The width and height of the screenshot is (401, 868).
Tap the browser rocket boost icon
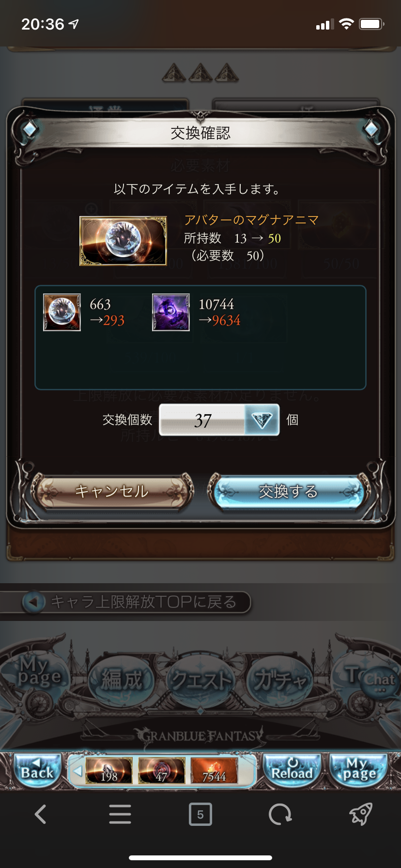tap(361, 814)
